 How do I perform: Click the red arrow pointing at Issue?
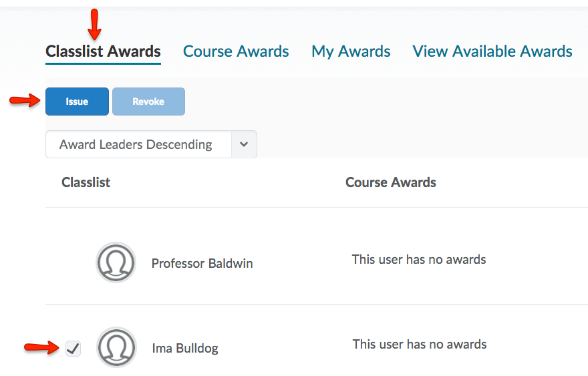pos(25,101)
